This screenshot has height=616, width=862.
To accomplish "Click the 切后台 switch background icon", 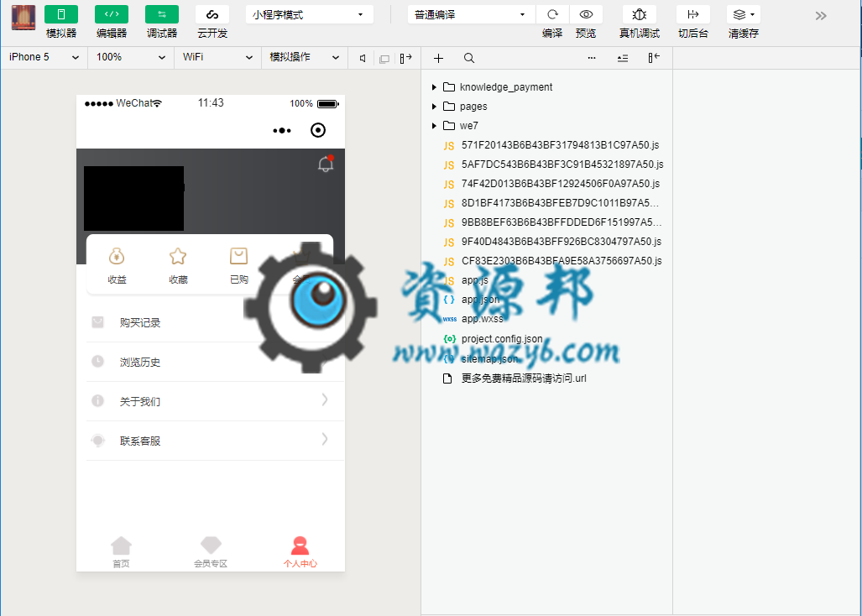I will 692,15.
